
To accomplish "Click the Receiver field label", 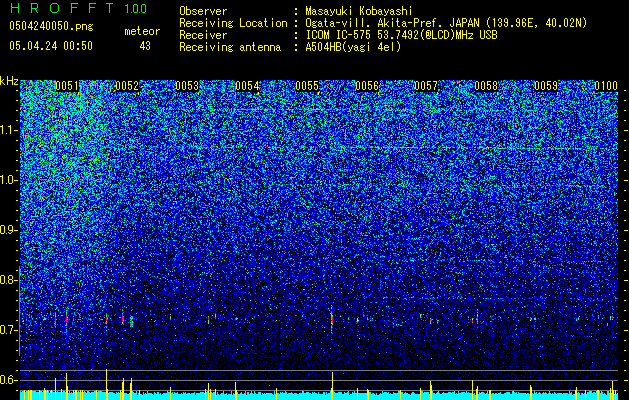I will tap(203, 35).
